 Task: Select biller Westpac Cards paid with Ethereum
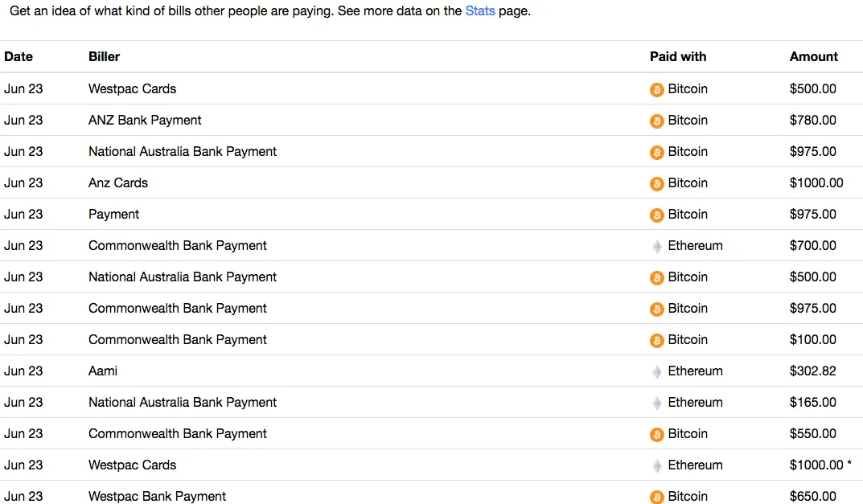pyautogui.click(x=132, y=465)
